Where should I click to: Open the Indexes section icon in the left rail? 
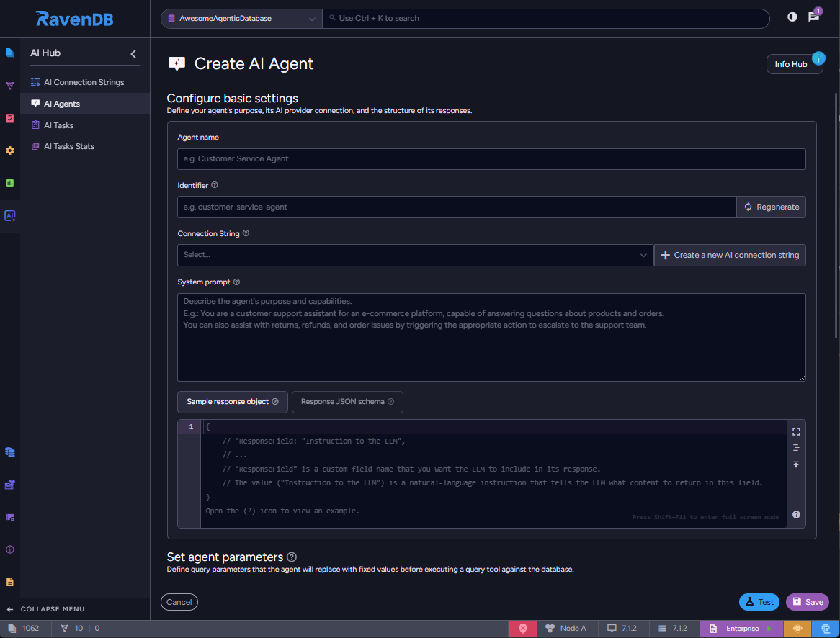(9, 86)
